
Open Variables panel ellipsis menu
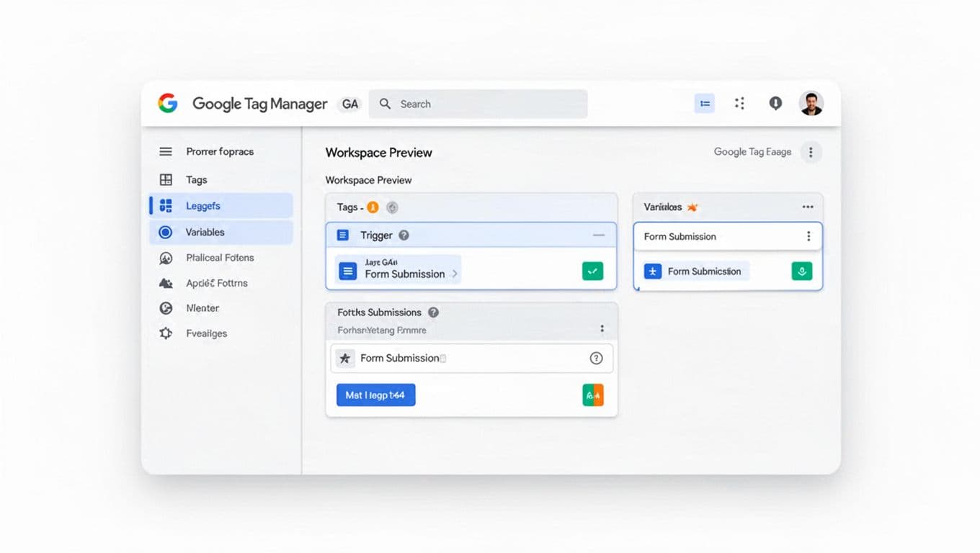pos(808,207)
